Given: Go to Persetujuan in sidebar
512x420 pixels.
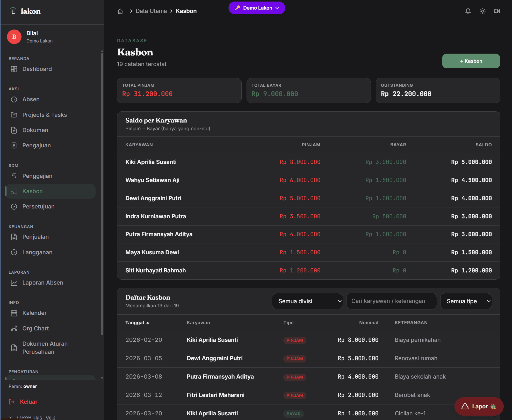Looking at the screenshot, I should point(51,207).
